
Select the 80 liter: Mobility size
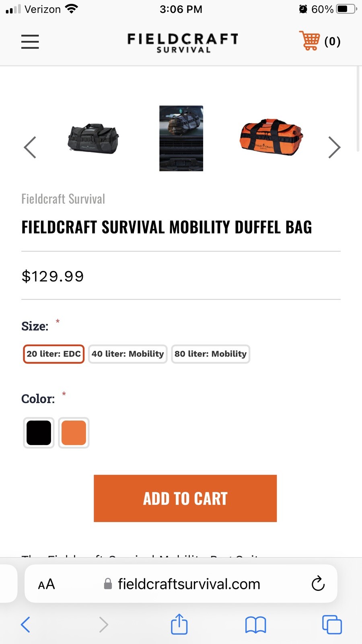click(x=210, y=354)
